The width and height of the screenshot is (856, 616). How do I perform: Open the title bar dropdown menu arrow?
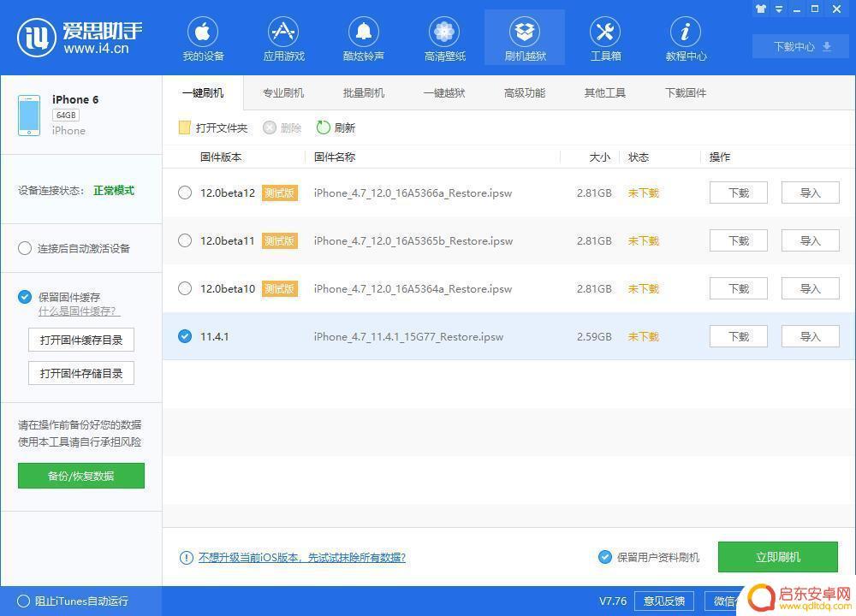coord(779,9)
